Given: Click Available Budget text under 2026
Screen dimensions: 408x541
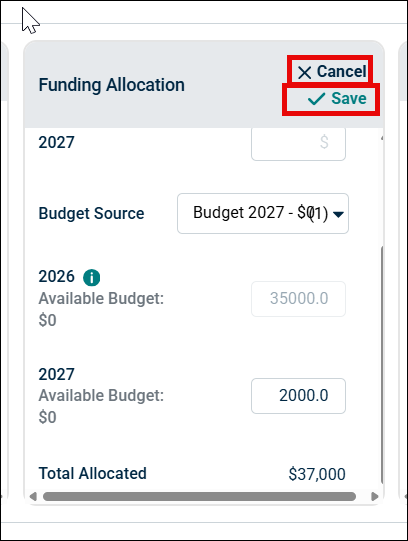Looking at the screenshot, I should 101,298.
